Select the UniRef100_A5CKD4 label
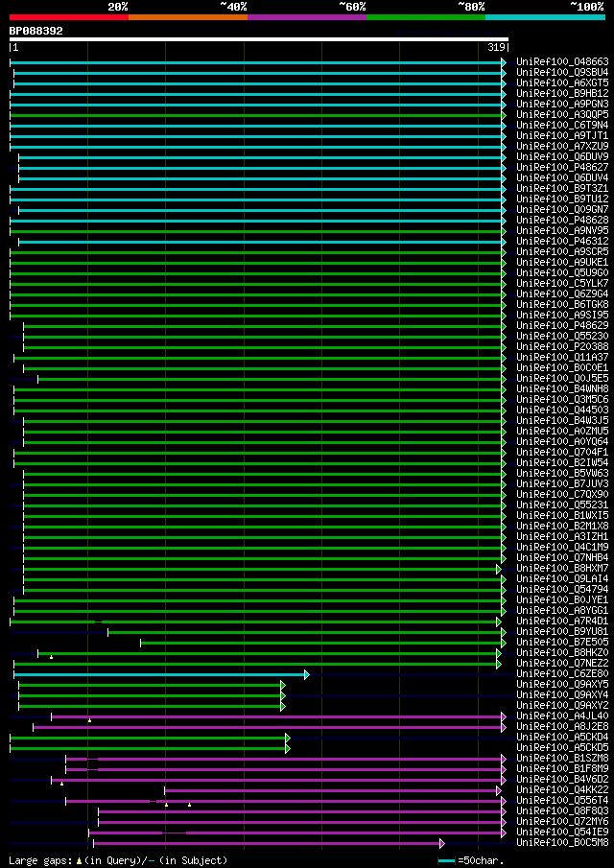Image resolution: width=614 pixels, height=868 pixels. click(562, 738)
